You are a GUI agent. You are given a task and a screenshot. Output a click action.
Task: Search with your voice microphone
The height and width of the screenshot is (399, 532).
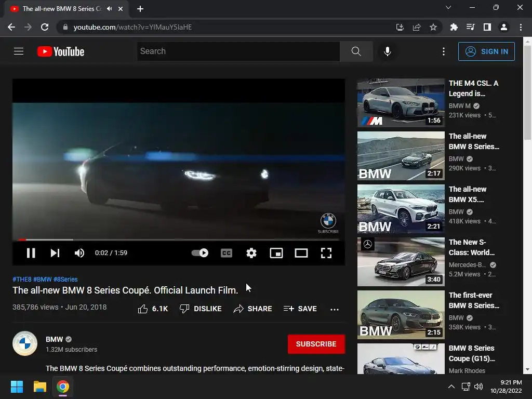tap(388, 51)
